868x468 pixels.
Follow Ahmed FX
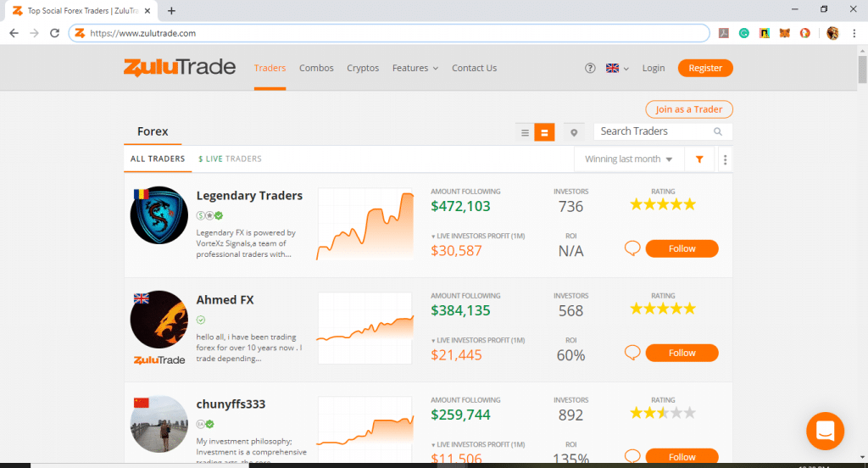[682, 353]
